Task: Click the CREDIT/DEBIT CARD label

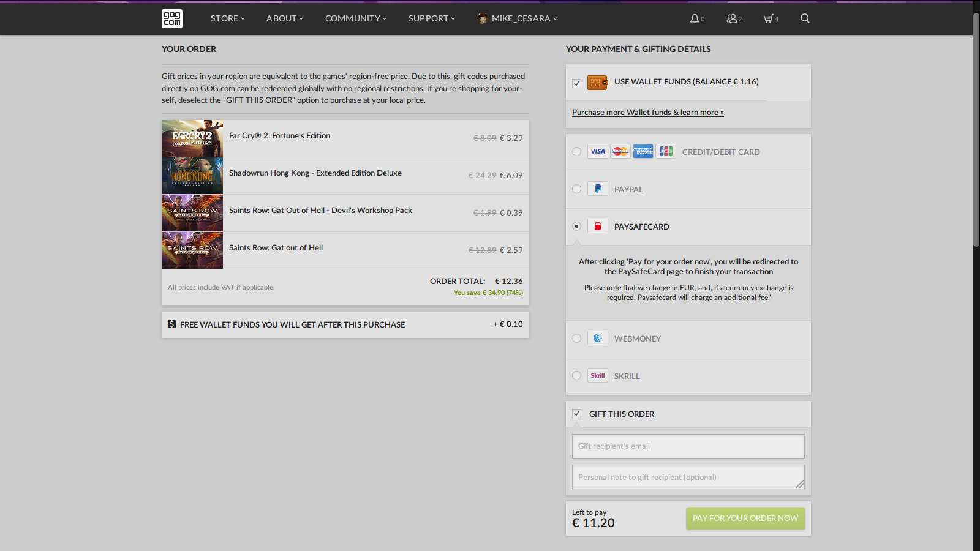Action: (721, 152)
